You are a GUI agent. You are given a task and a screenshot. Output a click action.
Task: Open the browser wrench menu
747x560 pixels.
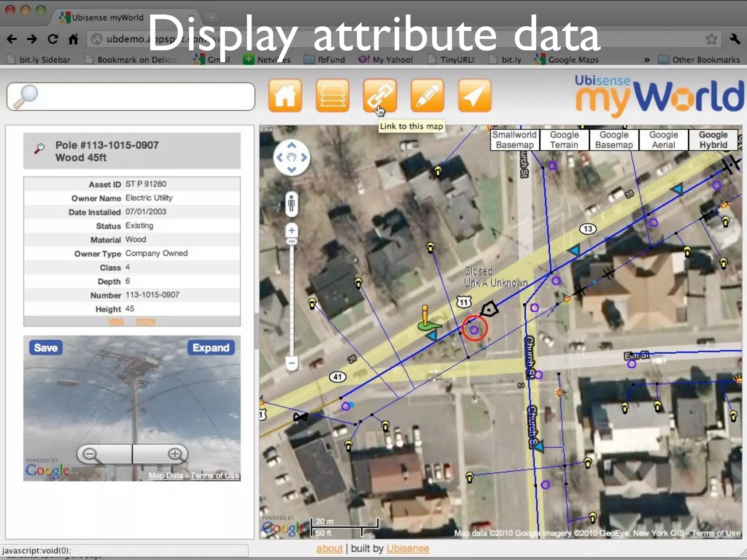tap(735, 39)
